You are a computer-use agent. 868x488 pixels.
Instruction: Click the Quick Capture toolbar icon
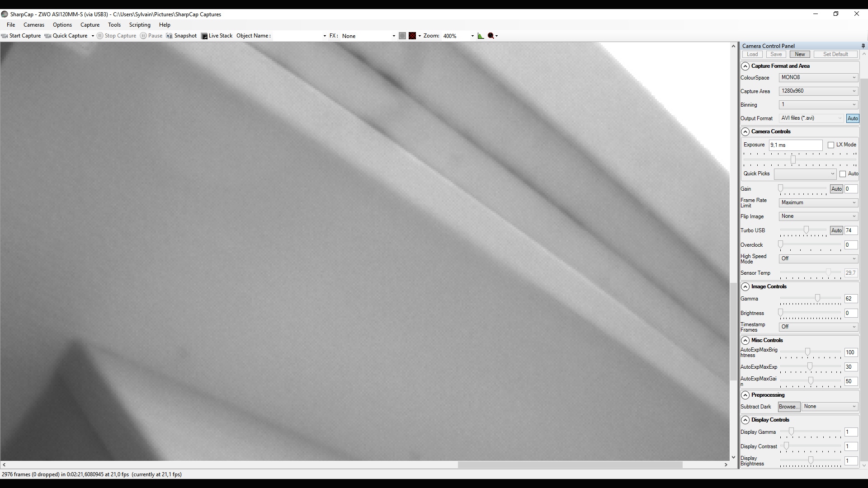(47, 36)
